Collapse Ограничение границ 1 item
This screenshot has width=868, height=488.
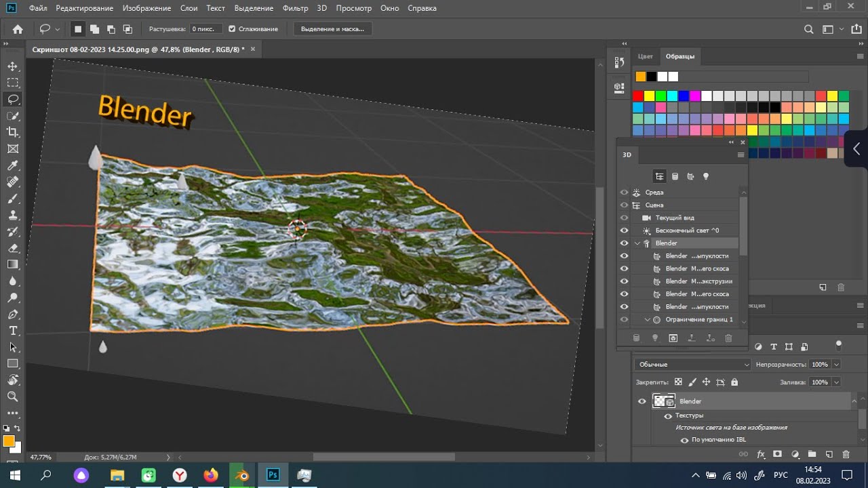pos(647,319)
